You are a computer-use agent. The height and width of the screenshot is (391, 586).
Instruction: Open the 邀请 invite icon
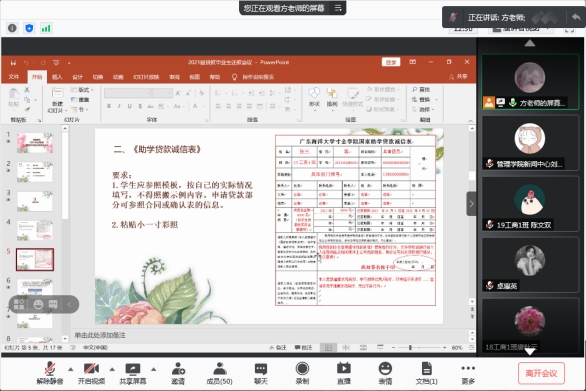point(178,373)
